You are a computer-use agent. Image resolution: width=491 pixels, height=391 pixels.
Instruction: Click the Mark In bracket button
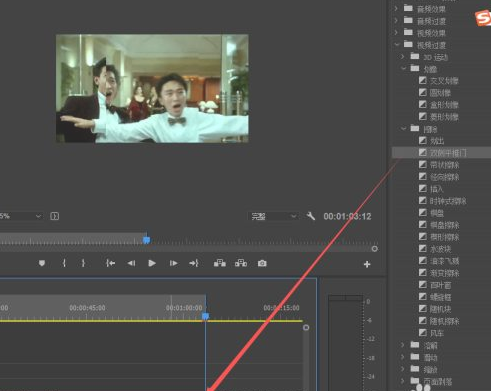point(64,263)
